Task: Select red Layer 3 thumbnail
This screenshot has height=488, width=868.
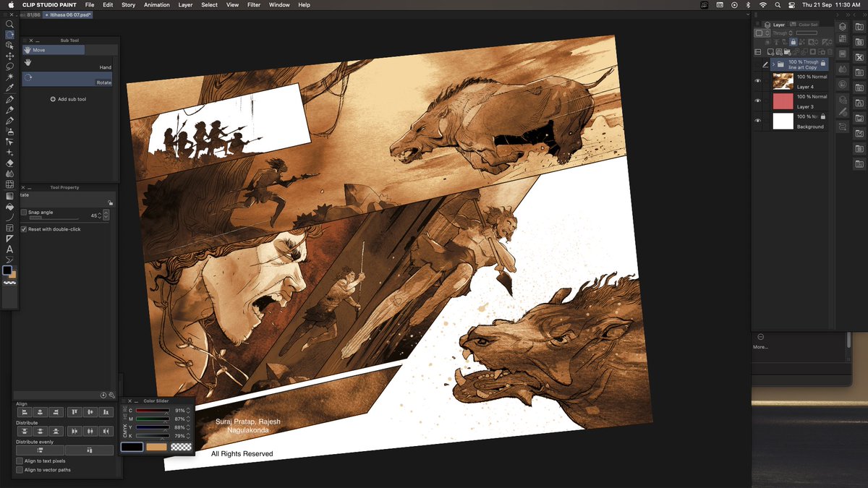Action: 783,101
